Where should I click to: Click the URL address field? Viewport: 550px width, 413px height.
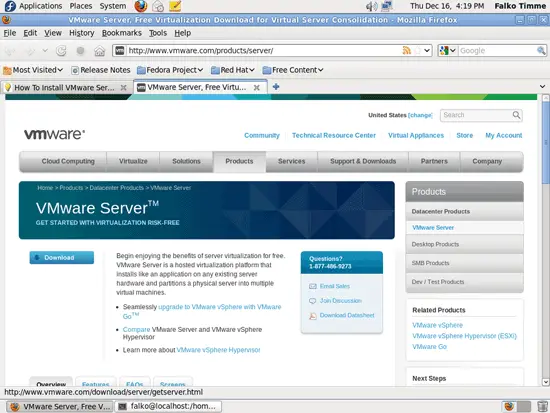coord(264,51)
